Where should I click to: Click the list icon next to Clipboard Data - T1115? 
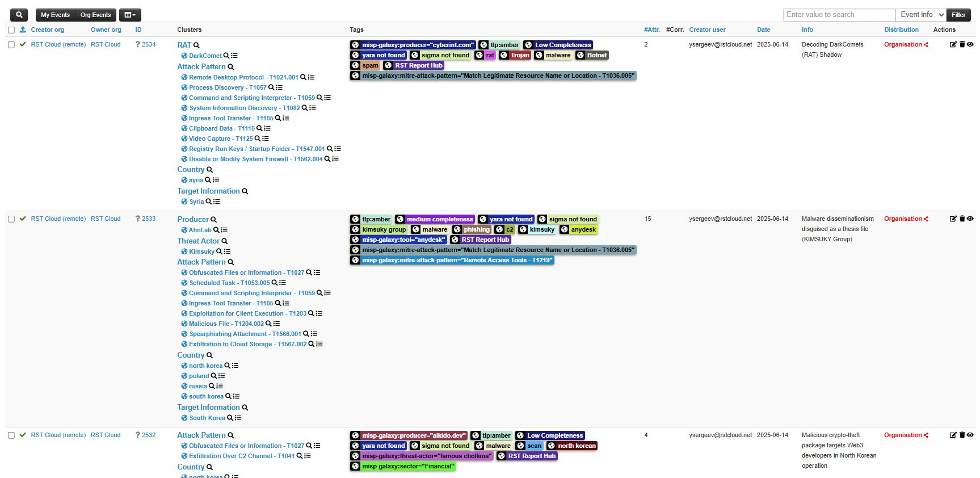(x=267, y=128)
